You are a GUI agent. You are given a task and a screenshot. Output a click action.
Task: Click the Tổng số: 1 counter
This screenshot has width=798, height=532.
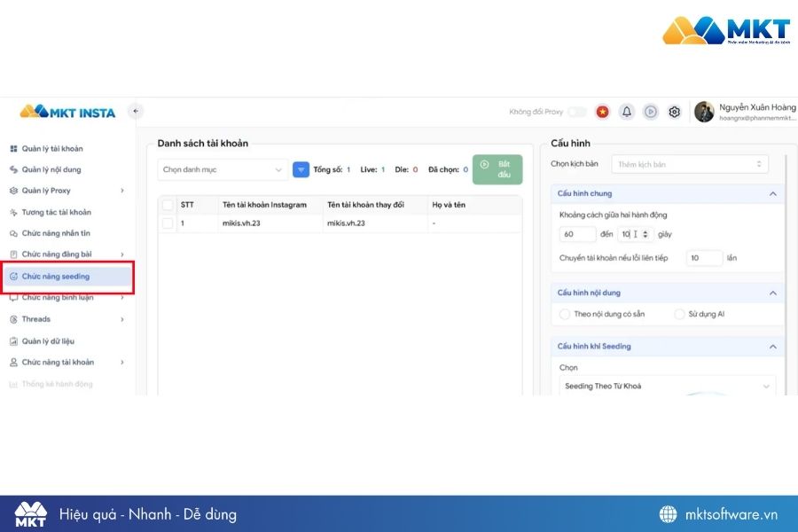click(332, 169)
